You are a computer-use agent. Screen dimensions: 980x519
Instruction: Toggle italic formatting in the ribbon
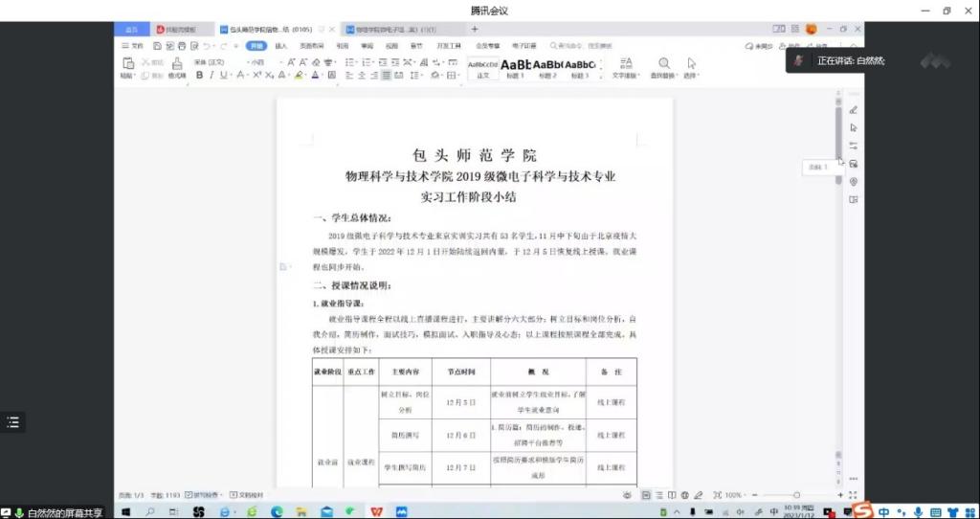[212, 75]
